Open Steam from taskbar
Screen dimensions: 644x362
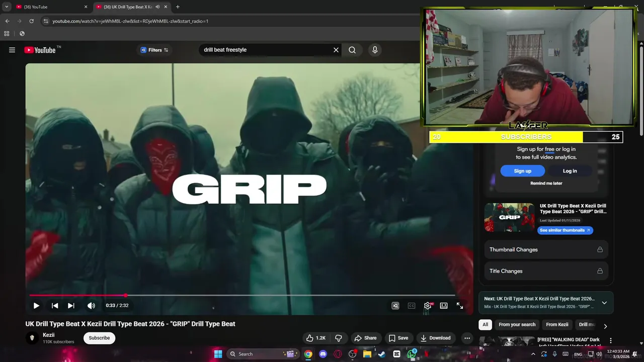382,354
